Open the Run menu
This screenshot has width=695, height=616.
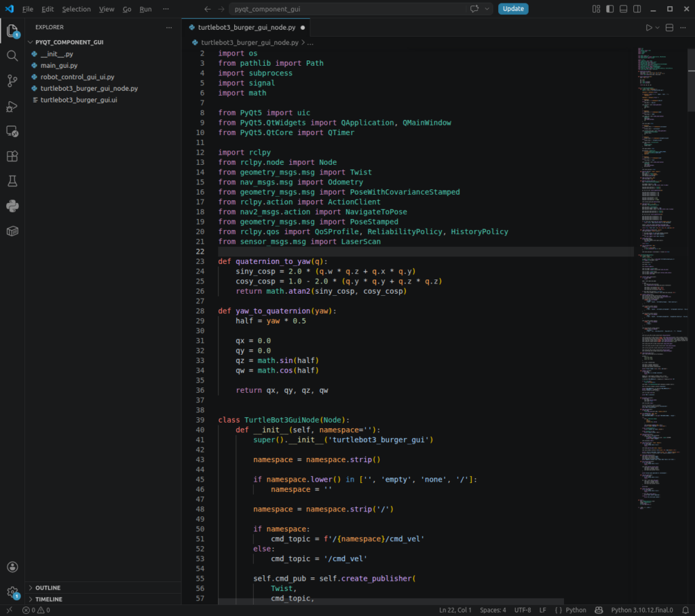tap(145, 9)
